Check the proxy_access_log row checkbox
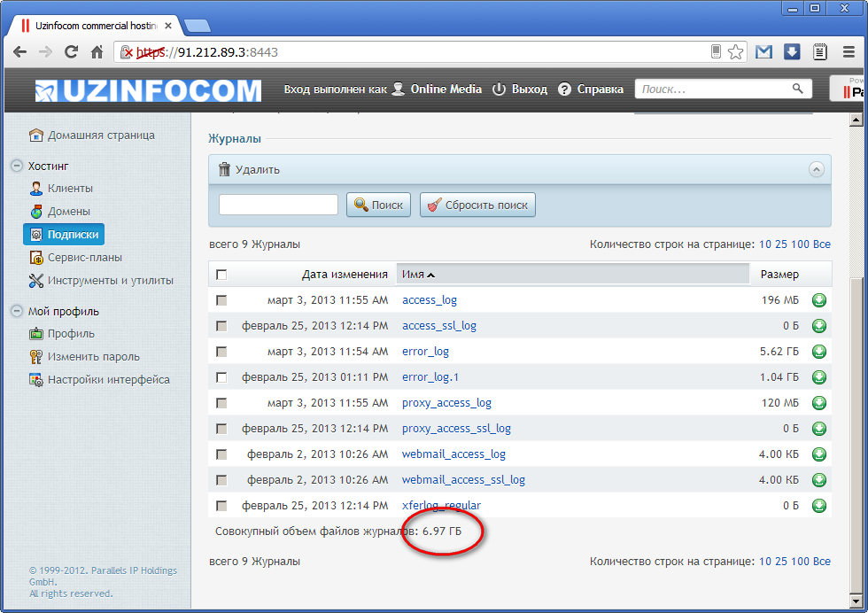This screenshot has height=613, width=868. [221, 402]
